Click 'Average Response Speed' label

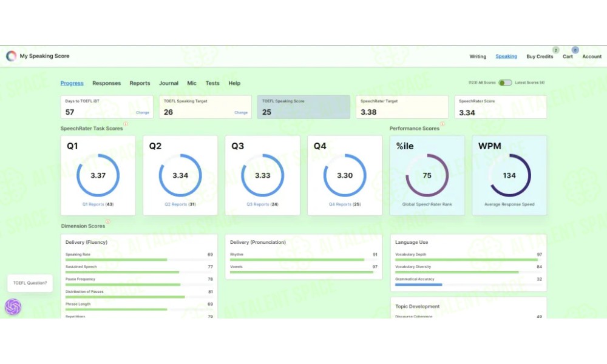click(x=509, y=204)
